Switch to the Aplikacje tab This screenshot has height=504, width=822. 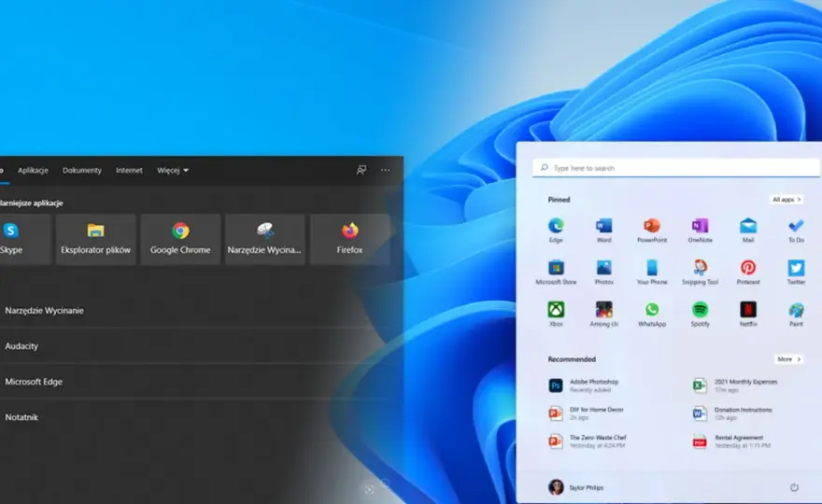point(33,170)
